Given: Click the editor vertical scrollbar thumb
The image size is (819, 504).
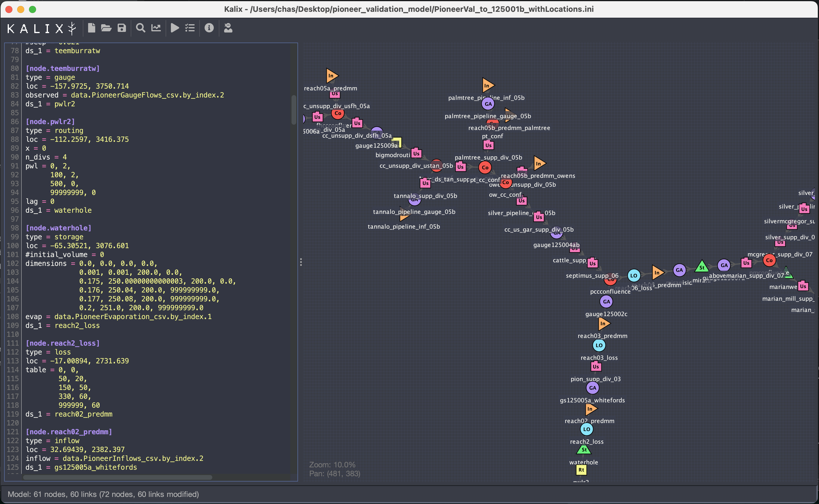Looking at the screenshot, I should [x=294, y=110].
